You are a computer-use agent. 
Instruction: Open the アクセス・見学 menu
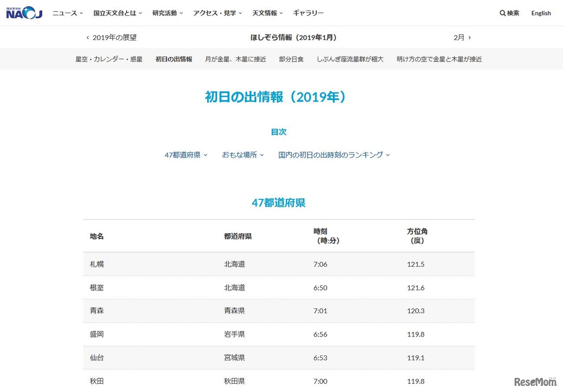(x=217, y=13)
